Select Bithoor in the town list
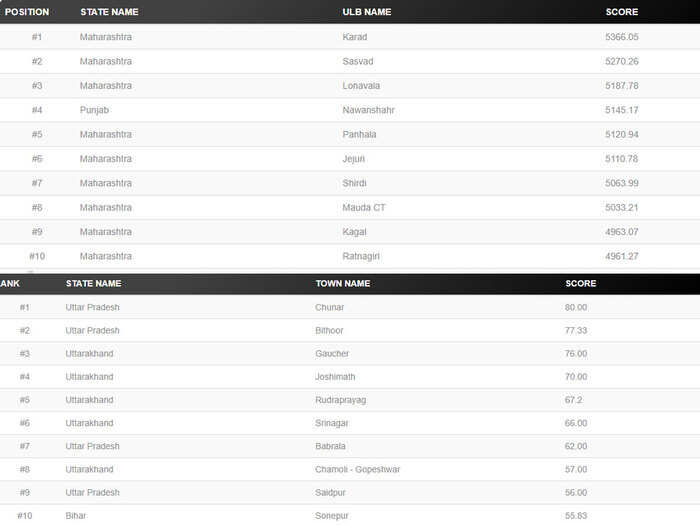Screen dimensions: 700x525 click(329, 331)
